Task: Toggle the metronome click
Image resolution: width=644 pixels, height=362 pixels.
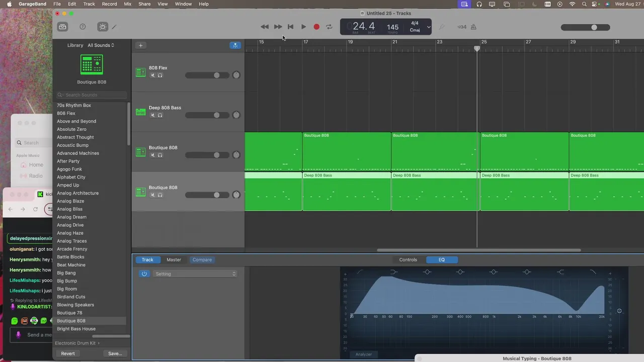Action: point(473,27)
